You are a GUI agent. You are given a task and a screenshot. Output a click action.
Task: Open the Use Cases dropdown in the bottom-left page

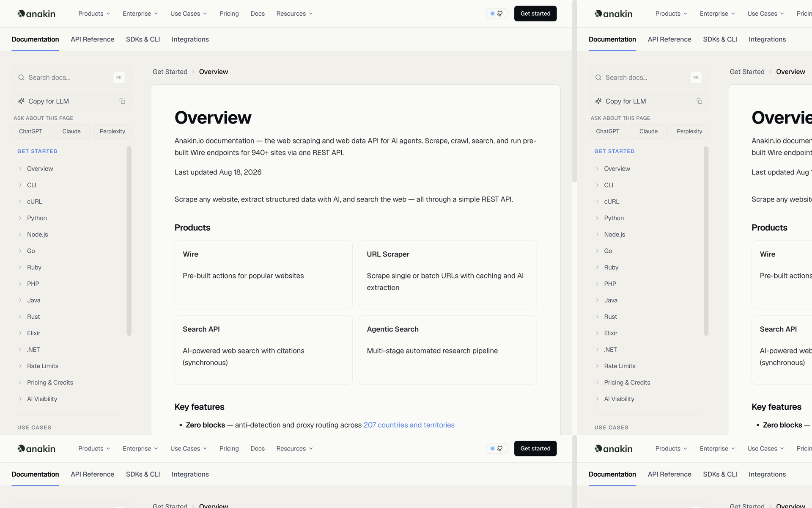[189, 448]
